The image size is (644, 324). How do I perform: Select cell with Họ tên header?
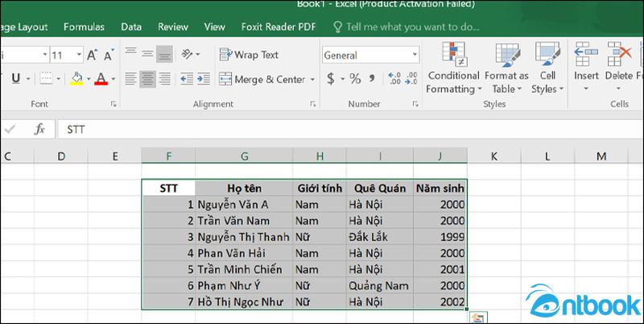(245, 189)
